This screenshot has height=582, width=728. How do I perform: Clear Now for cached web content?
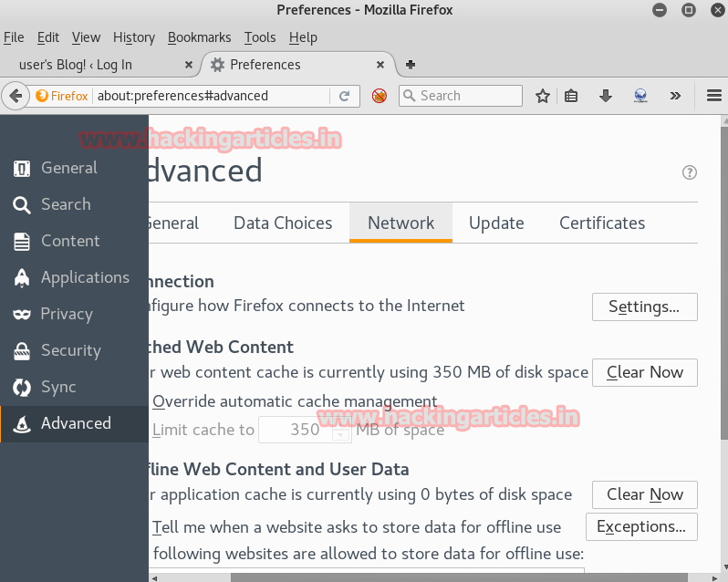coord(645,372)
